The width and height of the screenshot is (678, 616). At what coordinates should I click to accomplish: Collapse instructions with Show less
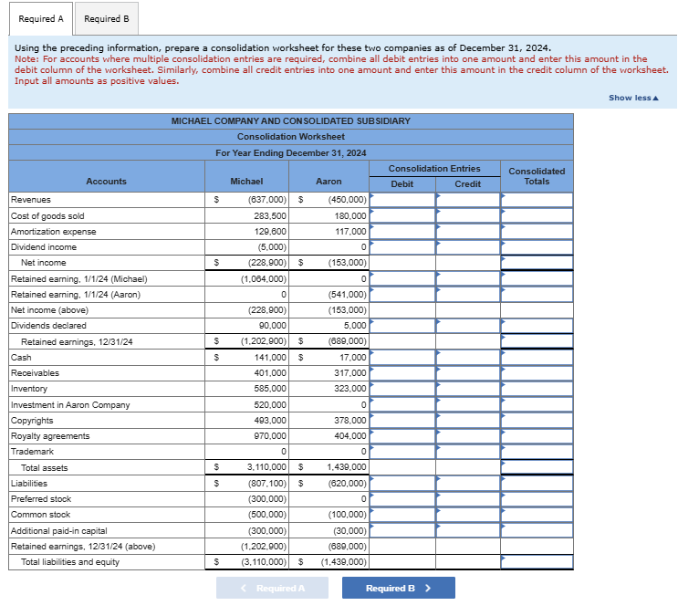point(633,98)
